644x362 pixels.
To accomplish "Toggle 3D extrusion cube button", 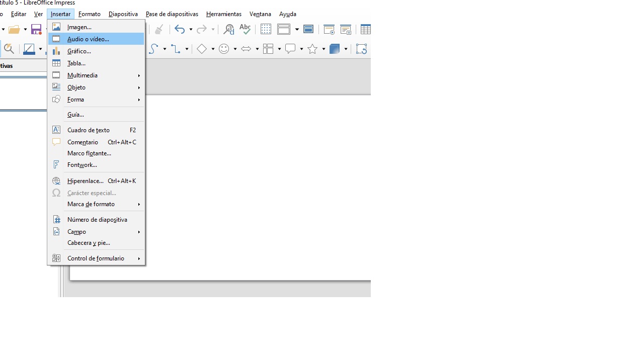I will tap(335, 49).
